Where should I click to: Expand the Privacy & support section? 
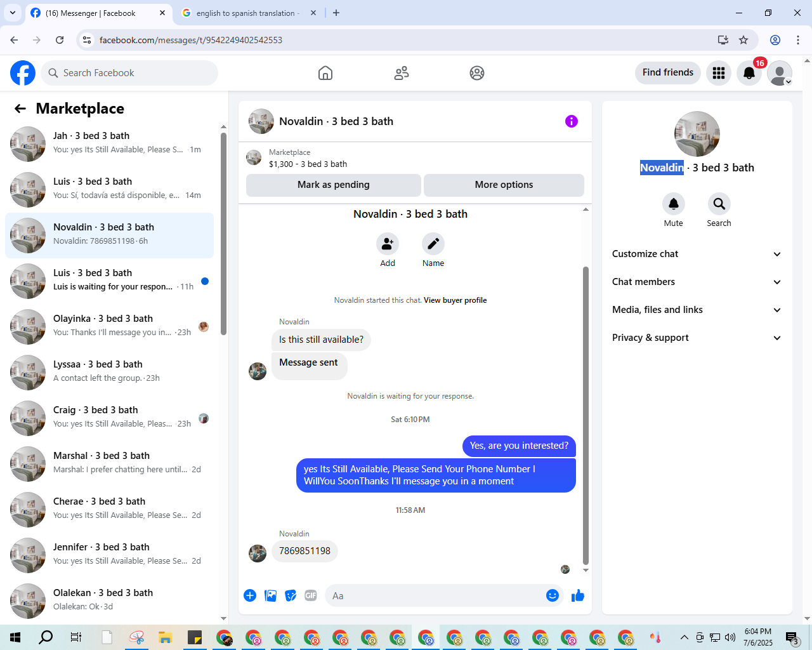coord(697,338)
